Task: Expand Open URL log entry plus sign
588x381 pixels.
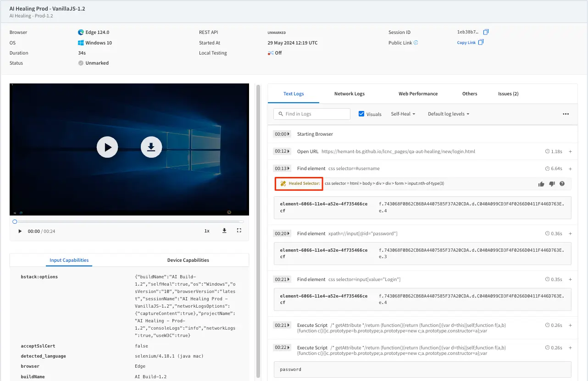Action: click(570, 151)
